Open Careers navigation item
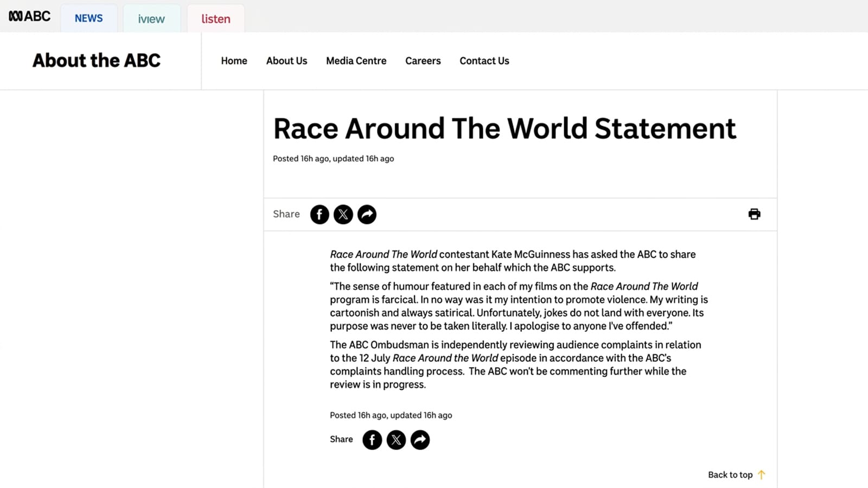The image size is (868, 488). point(423,61)
